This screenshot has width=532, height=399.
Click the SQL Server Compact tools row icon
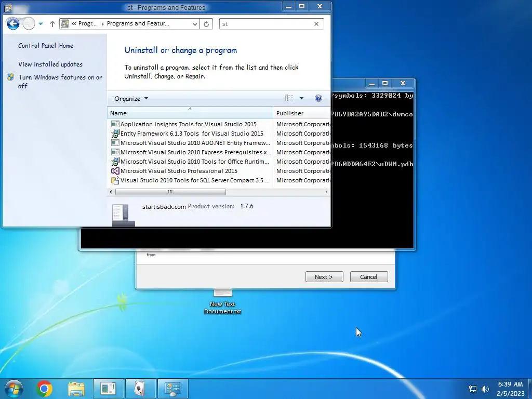coord(115,180)
